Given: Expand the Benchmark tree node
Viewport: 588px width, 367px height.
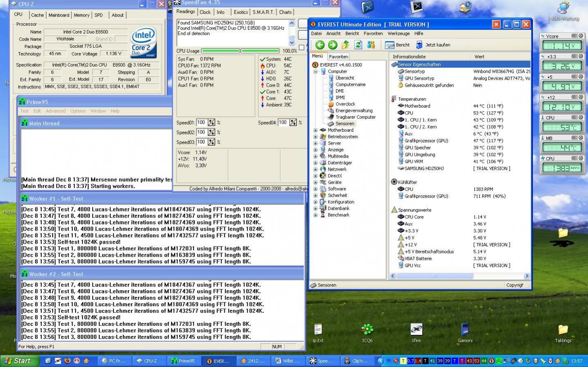Looking at the screenshot, I should click(x=315, y=215).
